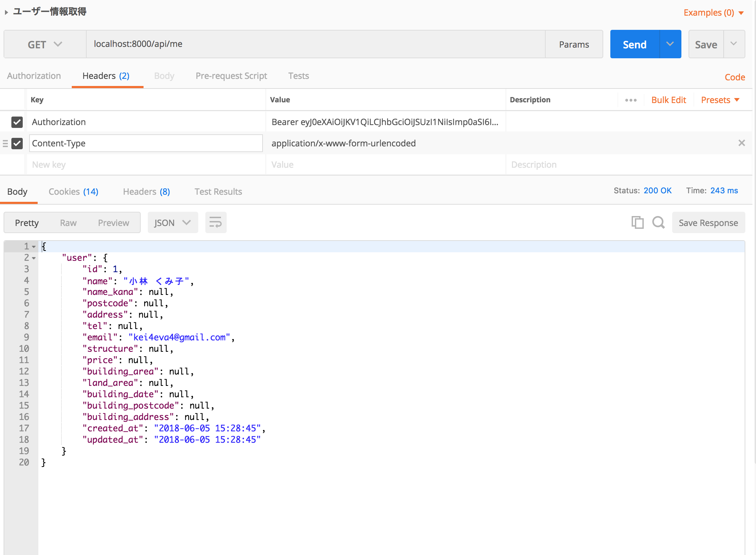Click the "building_postcode" line in response
Image resolution: width=756 pixels, height=555 pixels.
(148, 405)
